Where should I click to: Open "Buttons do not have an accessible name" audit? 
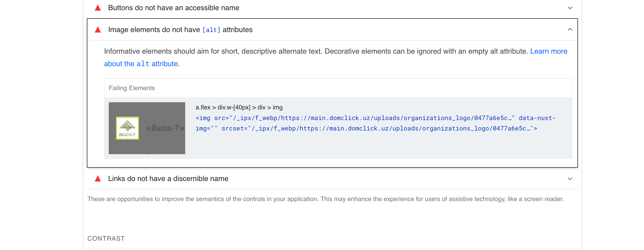point(173,8)
